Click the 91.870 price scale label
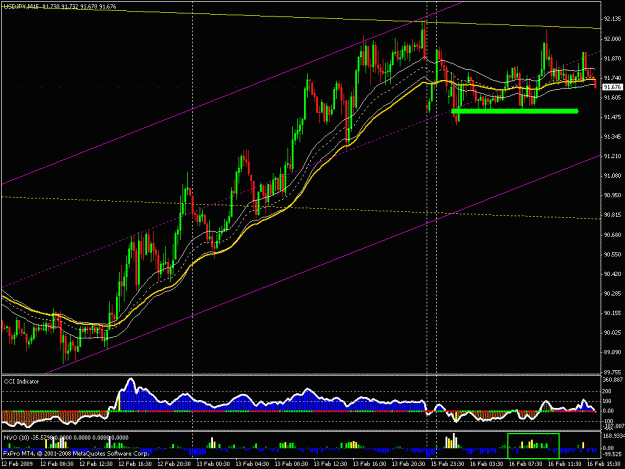625x469 pixels. [x=612, y=58]
